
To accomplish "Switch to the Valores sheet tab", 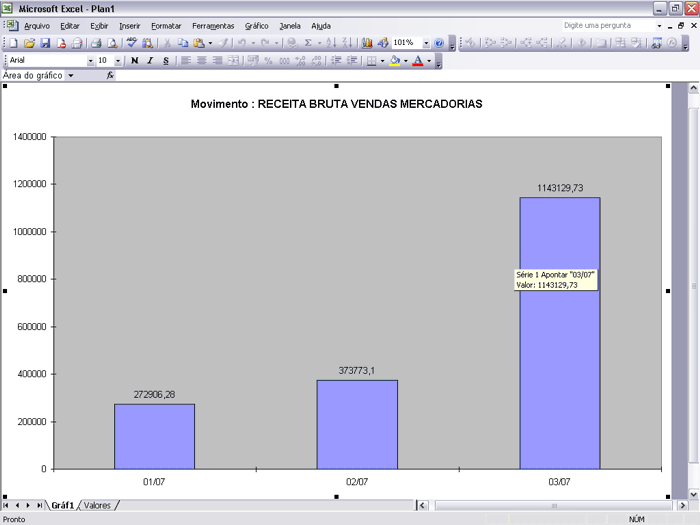I will (97, 505).
